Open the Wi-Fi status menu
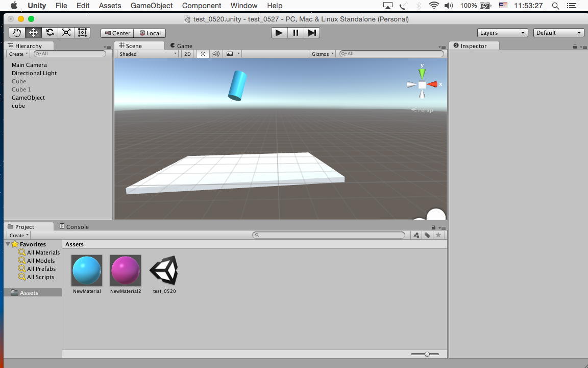This screenshot has height=368, width=588. point(434,6)
